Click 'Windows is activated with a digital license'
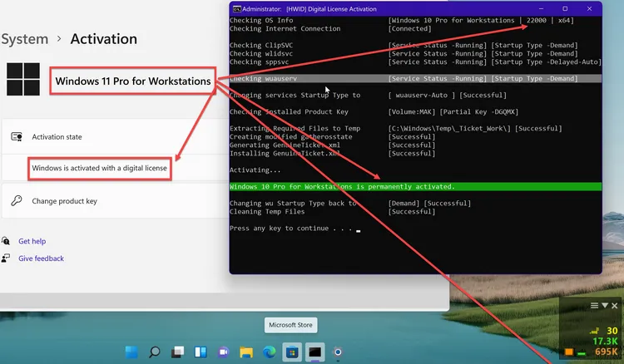Image resolution: width=624 pixels, height=364 pixels. click(x=100, y=168)
